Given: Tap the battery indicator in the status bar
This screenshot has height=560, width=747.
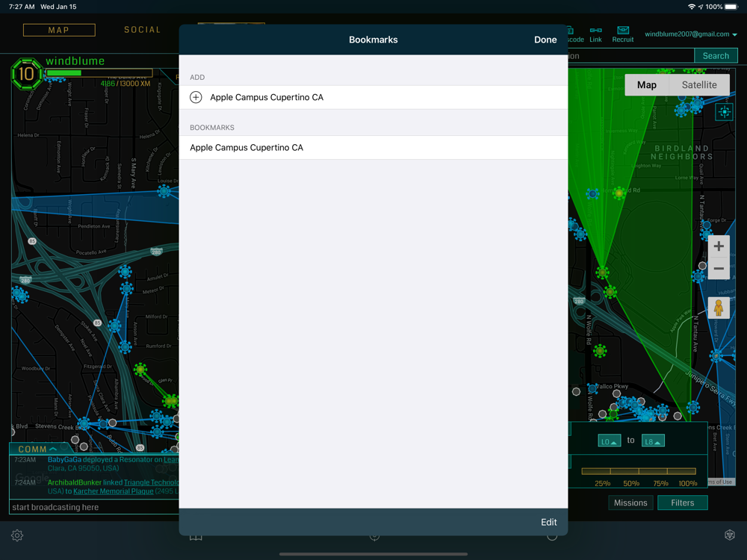Looking at the screenshot, I should click(731, 7).
